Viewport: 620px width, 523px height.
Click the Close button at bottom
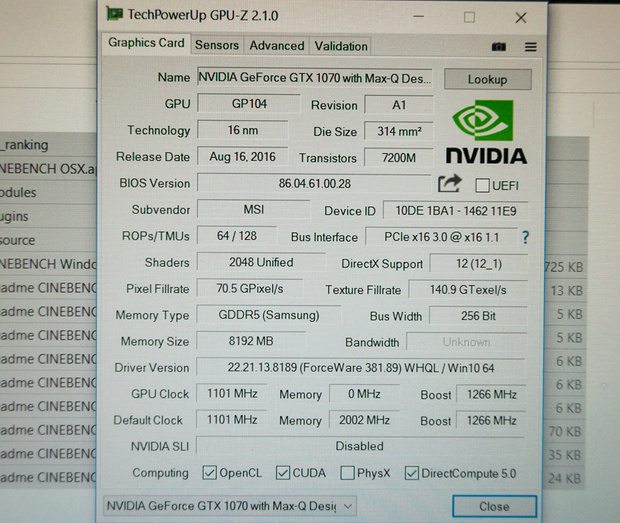[x=494, y=506]
